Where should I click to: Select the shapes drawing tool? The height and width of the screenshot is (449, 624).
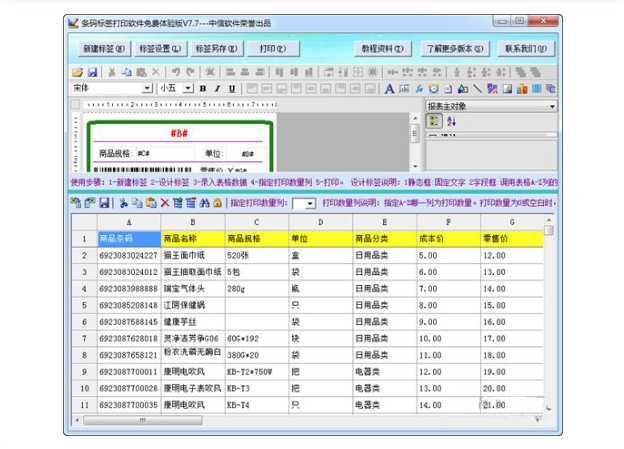(463, 88)
